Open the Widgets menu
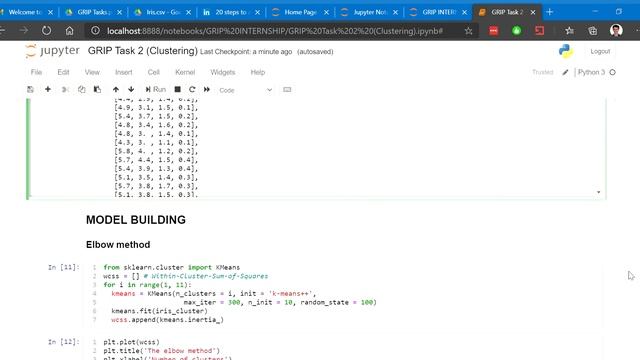The image size is (640, 360). (223, 72)
